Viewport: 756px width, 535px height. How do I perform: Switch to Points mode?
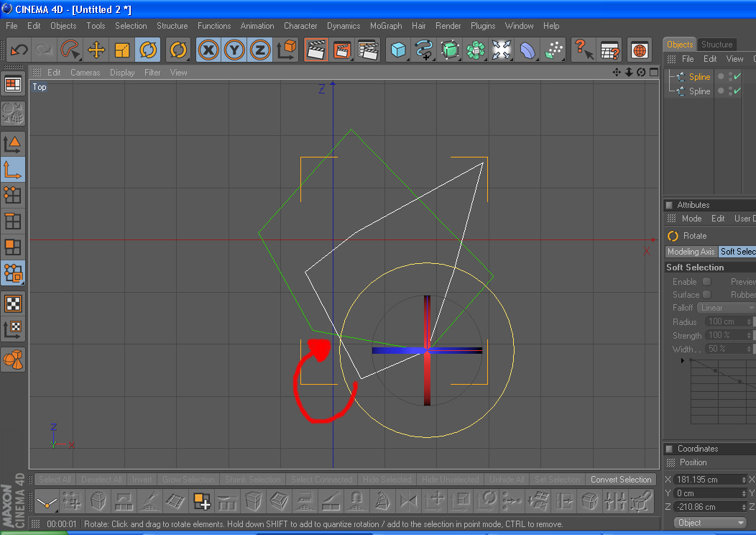tap(13, 195)
